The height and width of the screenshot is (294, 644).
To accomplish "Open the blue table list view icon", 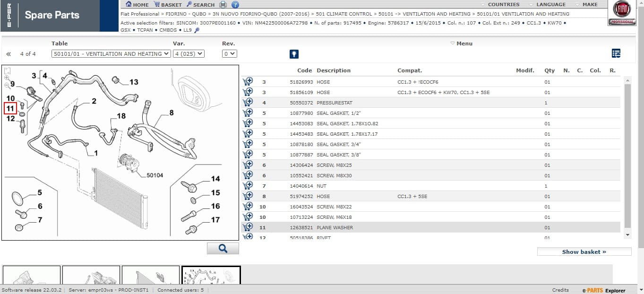I will [616, 53].
